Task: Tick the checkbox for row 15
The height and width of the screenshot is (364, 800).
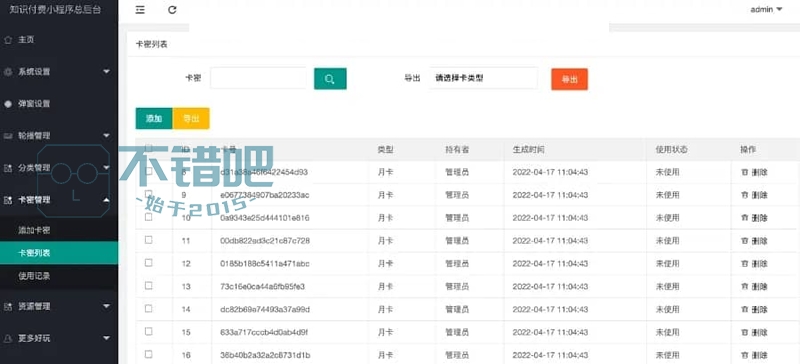Action: point(148,331)
